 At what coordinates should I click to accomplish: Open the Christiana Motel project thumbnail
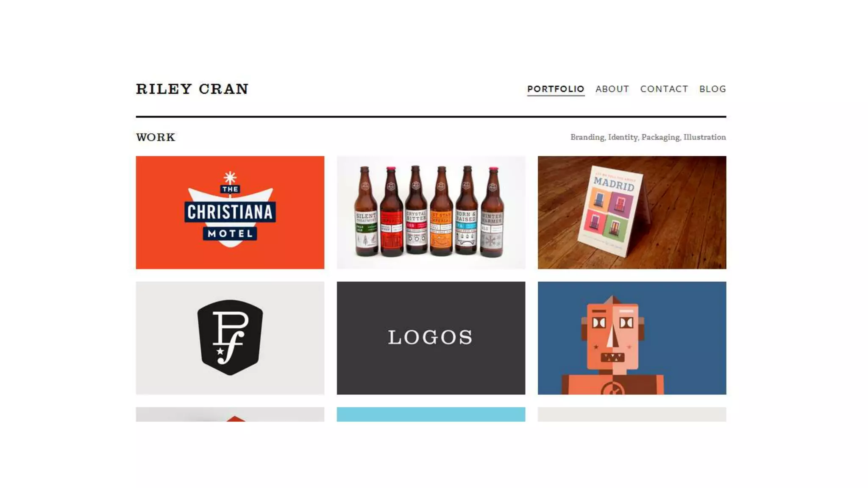pyautogui.click(x=230, y=212)
